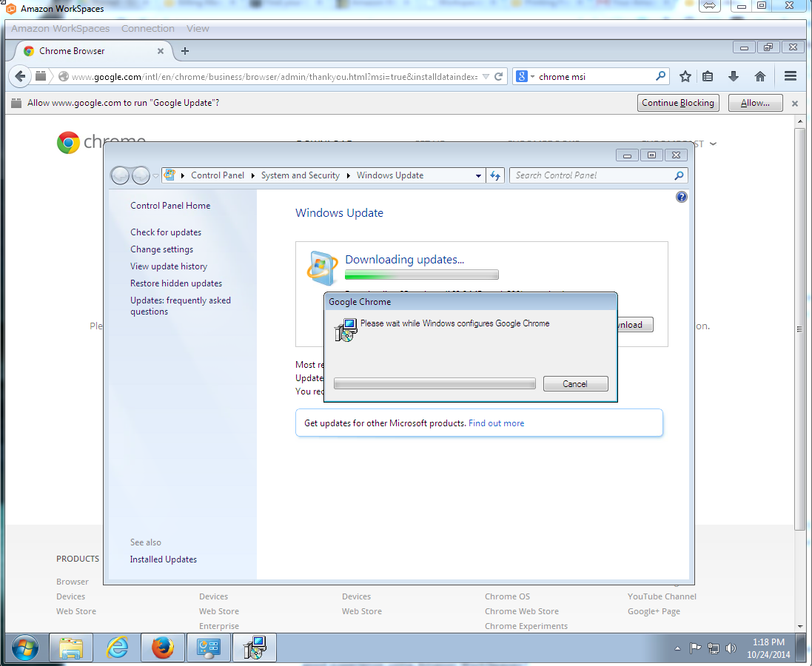
Task: Click the Windows Installer taskbar item
Action: tap(255, 648)
